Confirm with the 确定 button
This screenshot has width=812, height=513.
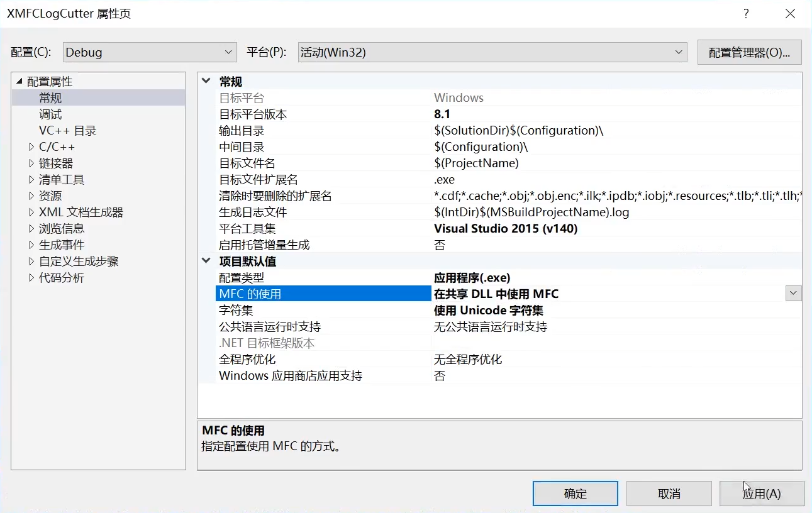[x=575, y=494]
